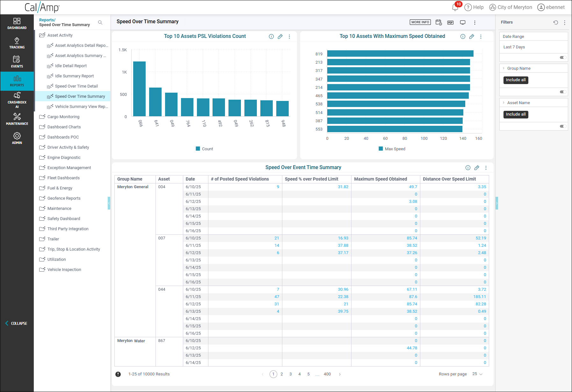Click the Last 7 Days date range field
This screenshot has width=572, height=392.
pos(533,47)
